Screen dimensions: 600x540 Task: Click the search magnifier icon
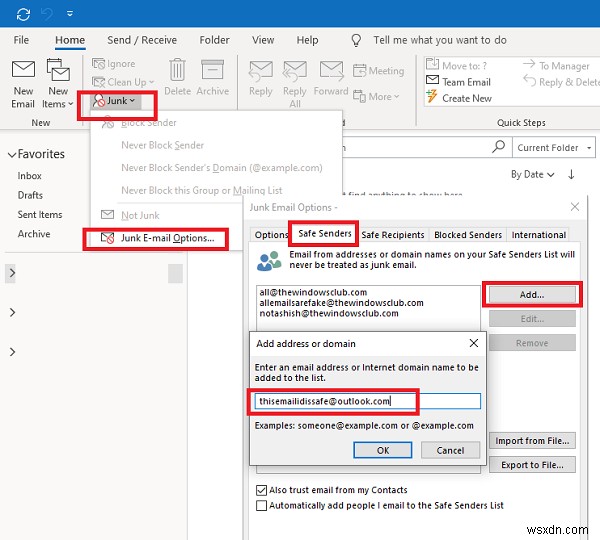[498, 147]
